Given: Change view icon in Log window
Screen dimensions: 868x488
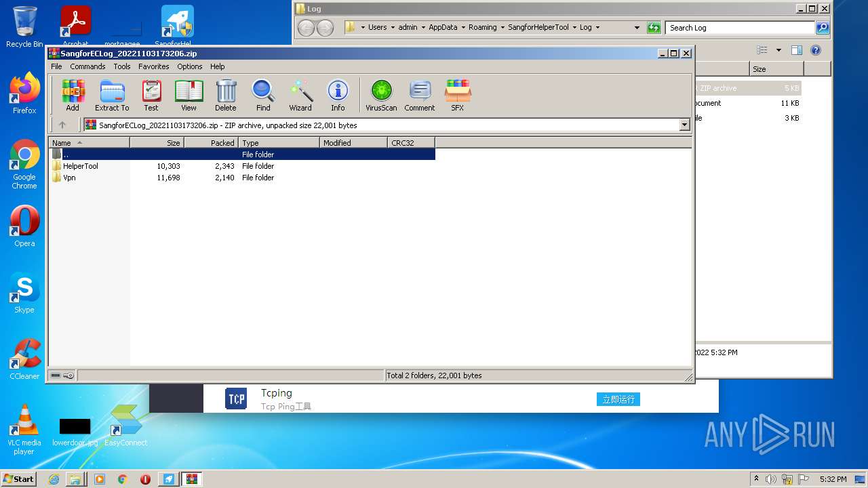Looking at the screenshot, I should tap(762, 50).
